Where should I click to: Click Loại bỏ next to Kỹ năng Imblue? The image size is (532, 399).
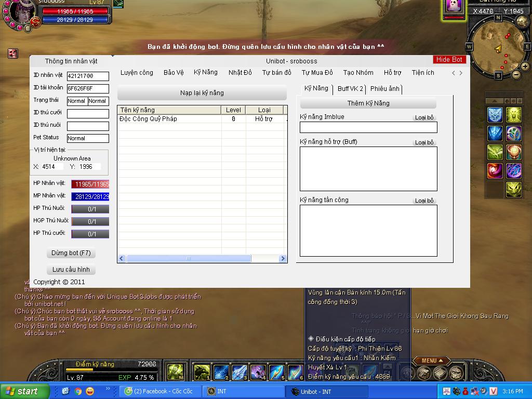click(x=424, y=117)
